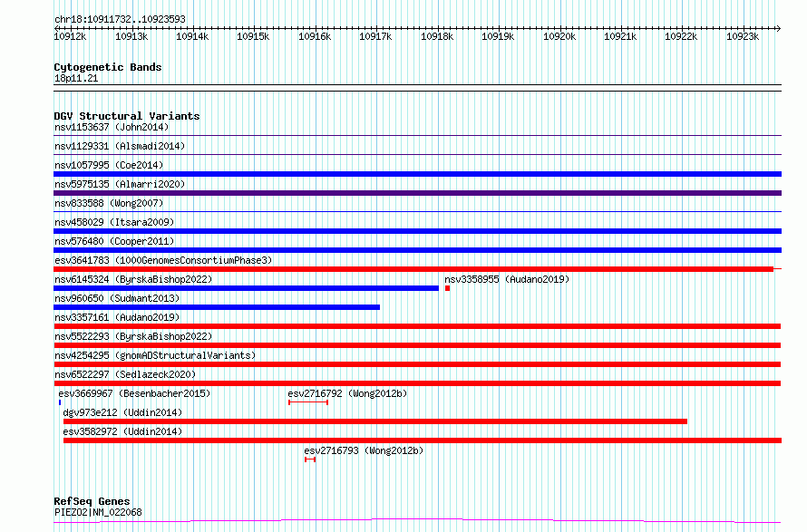
Task: Select the nsv5975135 (Almarri2020) purple bar
Action: [417, 193]
